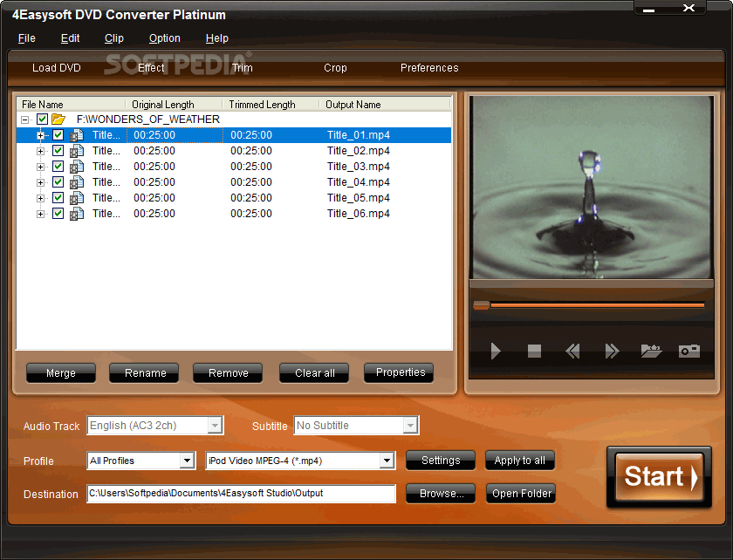Click the file icon of Title_01.mp4 row
The width and height of the screenshot is (733, 560).
point(77,135)
